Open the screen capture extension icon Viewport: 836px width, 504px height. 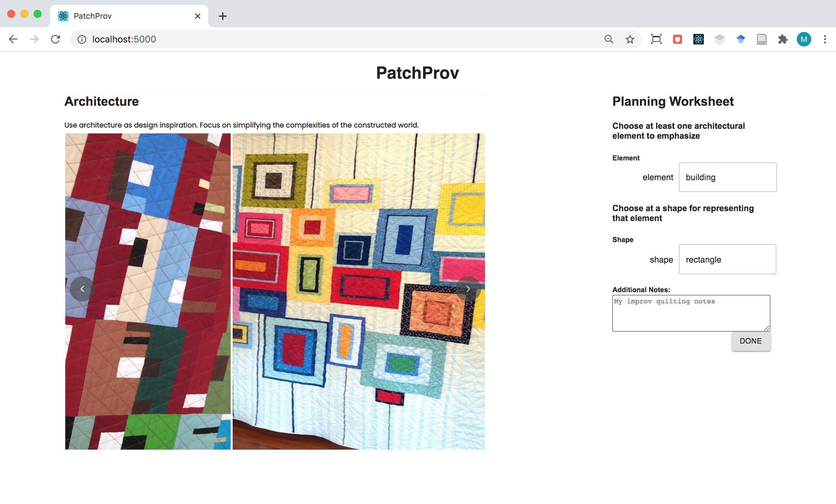click(x=656, y=39)
